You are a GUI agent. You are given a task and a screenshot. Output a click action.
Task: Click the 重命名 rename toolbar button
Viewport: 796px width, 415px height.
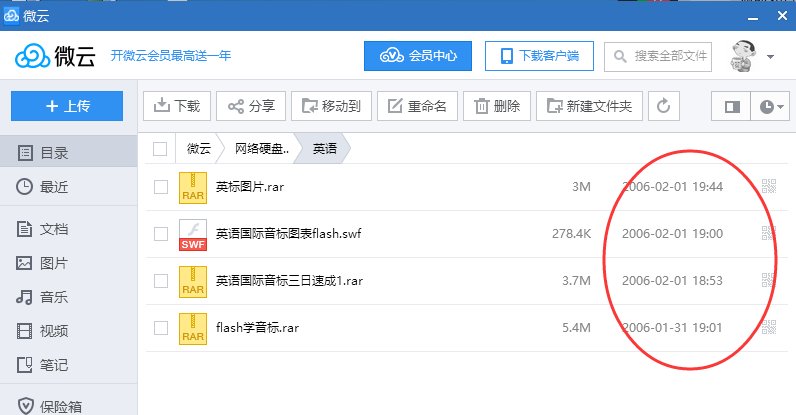[417, 106]
